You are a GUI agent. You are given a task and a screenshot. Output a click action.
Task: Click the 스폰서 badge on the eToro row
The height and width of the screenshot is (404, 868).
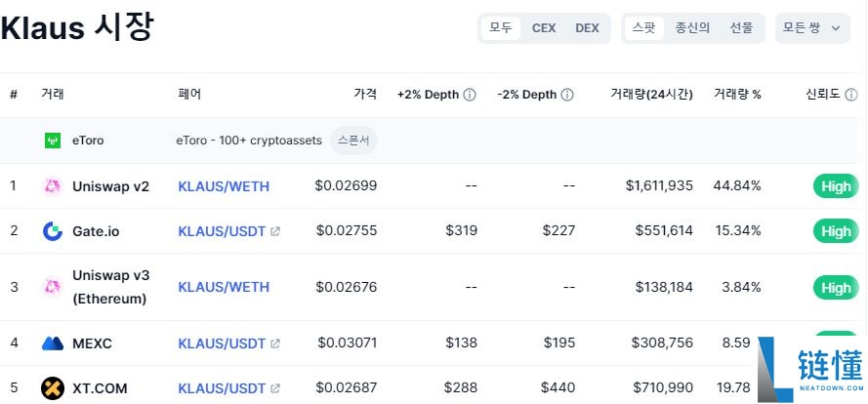pos(353,141)
